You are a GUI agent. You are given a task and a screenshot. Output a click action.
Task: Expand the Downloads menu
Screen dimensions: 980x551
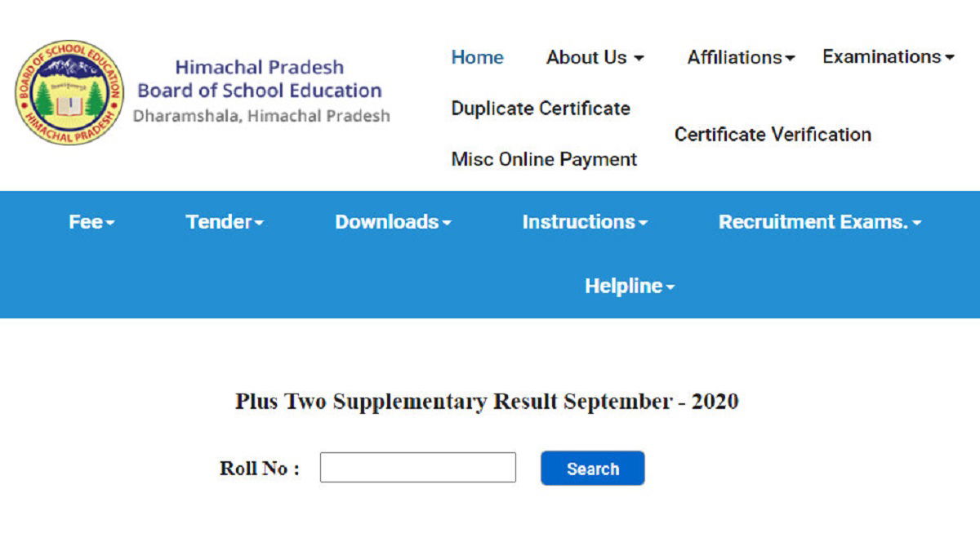392,221
